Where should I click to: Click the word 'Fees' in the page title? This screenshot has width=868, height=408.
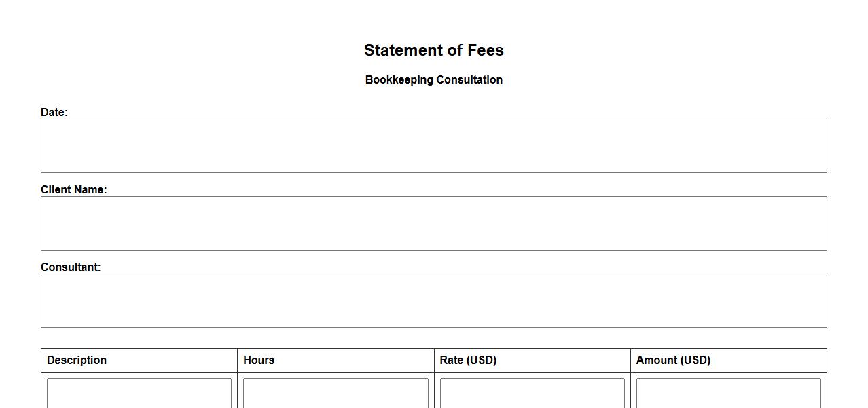coord(486,50)
